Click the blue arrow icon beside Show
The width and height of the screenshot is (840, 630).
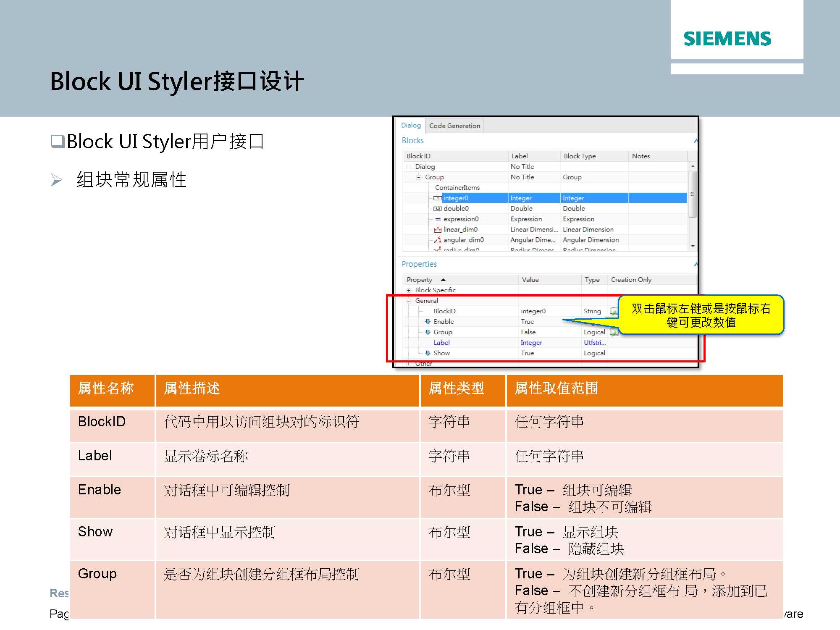click(x=428, y=353)
